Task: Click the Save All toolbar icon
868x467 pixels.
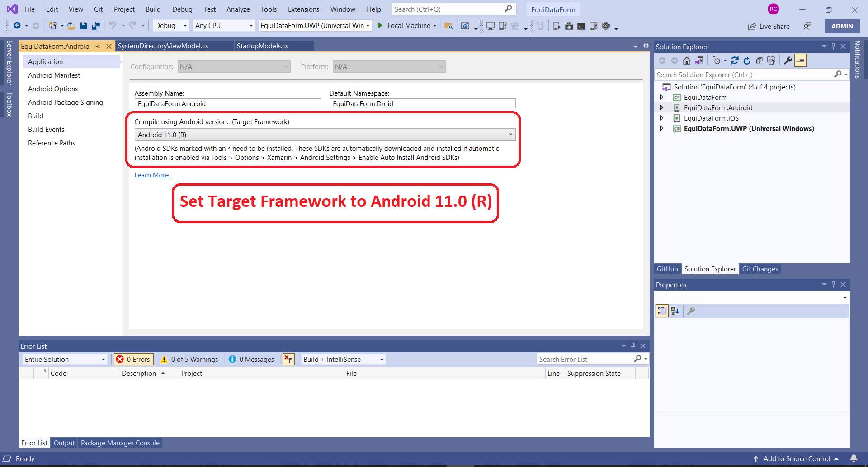Action: point(95,26)
